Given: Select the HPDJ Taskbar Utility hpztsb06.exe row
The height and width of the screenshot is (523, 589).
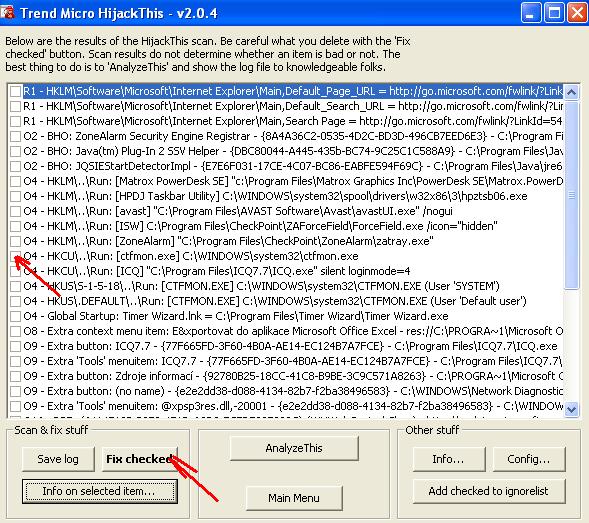Looking at the screenshot, I should (275, 196).
